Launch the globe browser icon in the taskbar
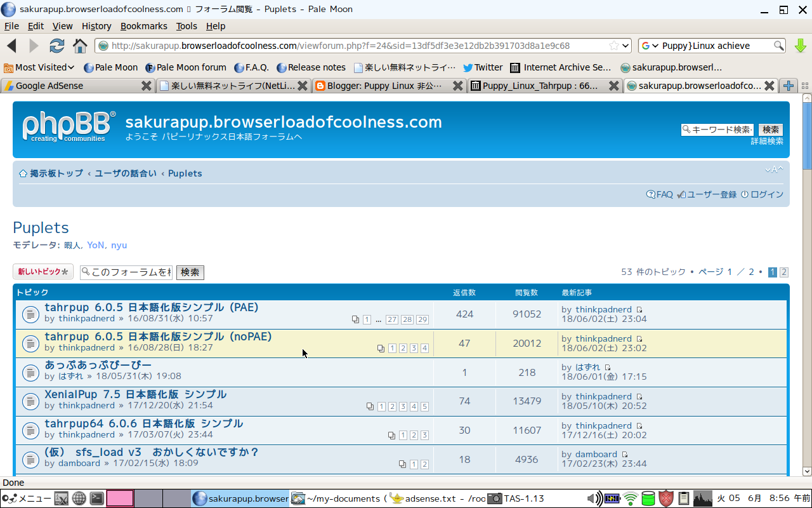 (79, 498)
